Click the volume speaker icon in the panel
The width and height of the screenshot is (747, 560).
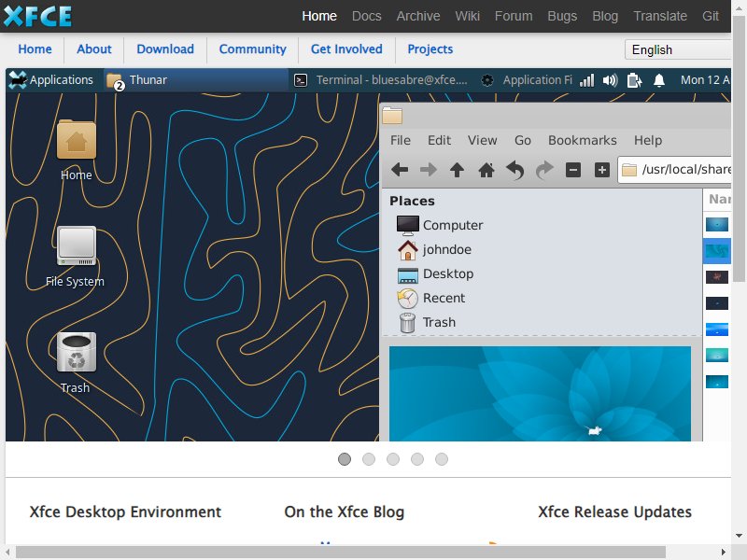click(611, 80)
